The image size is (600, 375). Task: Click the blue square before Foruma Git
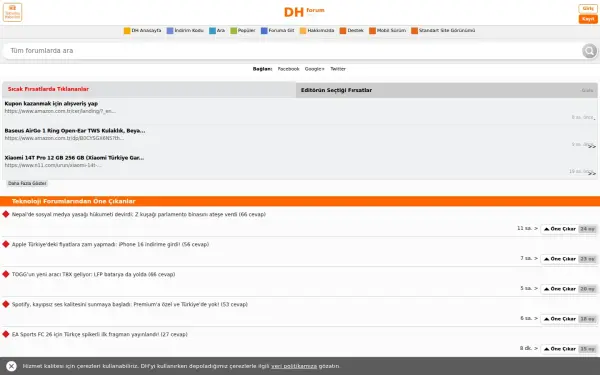click(264, 31)
